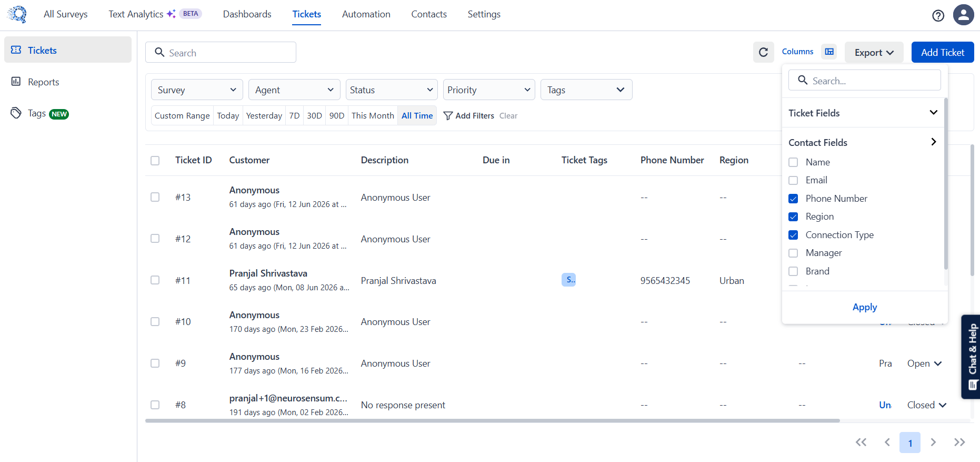Viewport: 980px width, 462px height.
Task: Open the Survey filter dropdown
Action: (x=197, y=90)
